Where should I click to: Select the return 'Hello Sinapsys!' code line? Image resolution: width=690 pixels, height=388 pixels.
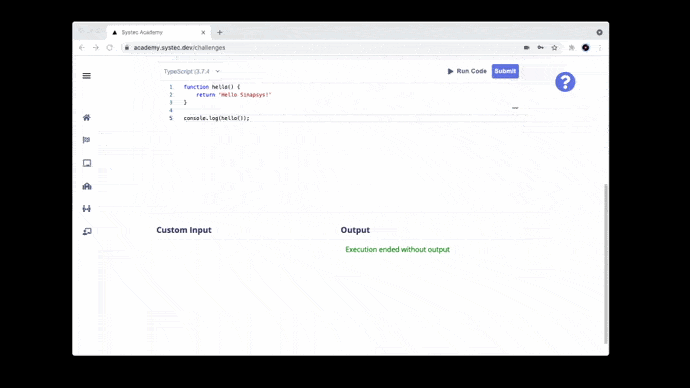point(234,95)
